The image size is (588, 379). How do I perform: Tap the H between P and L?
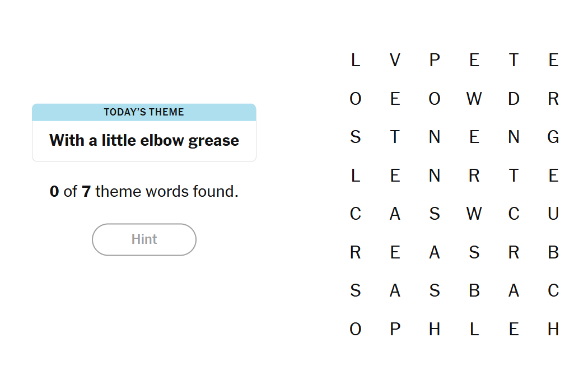tap(435, 329)
